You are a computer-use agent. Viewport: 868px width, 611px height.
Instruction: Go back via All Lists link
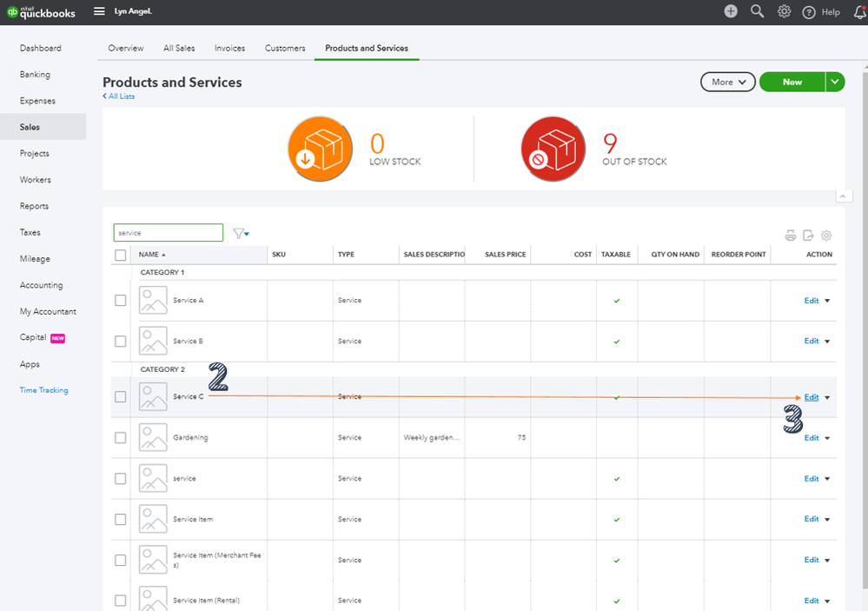[x=118, y=96]
